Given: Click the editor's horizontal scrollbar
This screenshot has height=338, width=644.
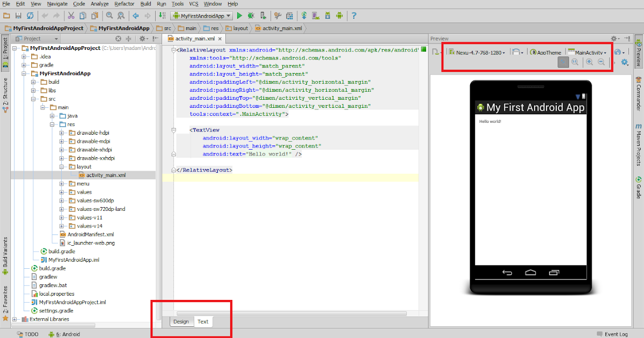Looking at the screenshot, I should [292, 313].
